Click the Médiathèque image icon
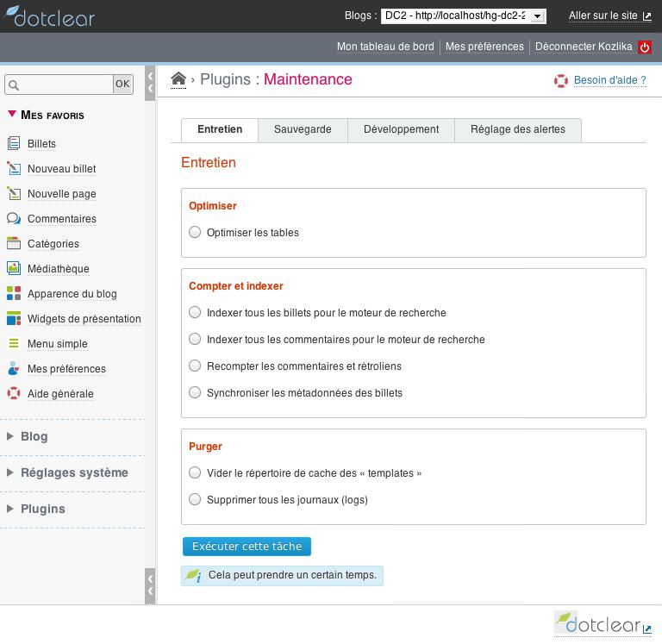This screenshot has width=662, height=644. coord(13,269)
